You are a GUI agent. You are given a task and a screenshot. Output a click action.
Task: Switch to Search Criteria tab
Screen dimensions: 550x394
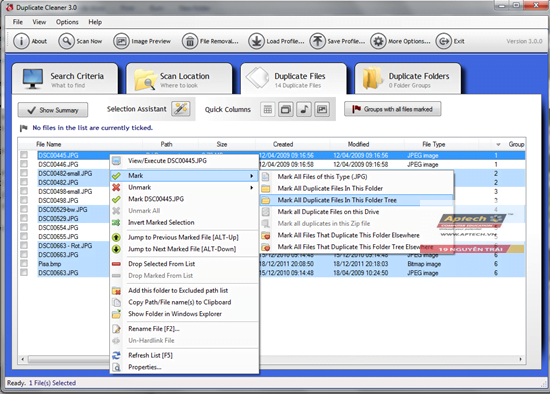(x=65, y=79)
